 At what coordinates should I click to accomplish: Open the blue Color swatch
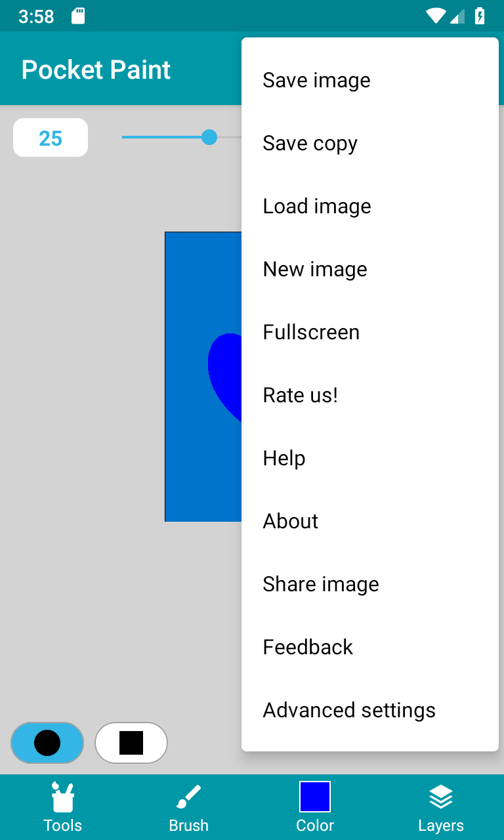[x=315, y=797]
